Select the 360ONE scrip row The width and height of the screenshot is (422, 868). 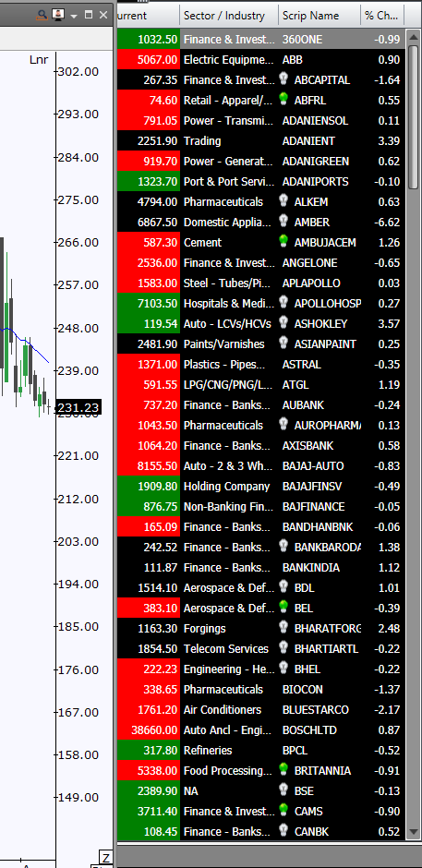click(x=260, y=40)
